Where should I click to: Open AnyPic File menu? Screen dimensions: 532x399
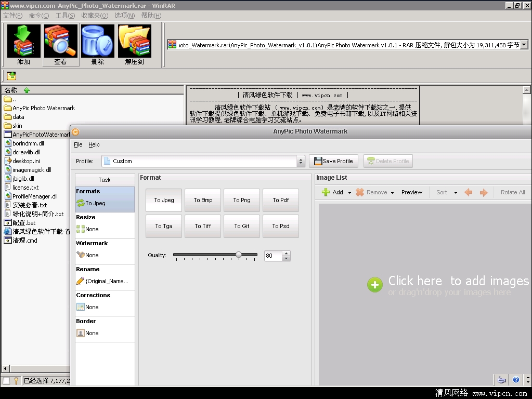[x=78, y=144]
